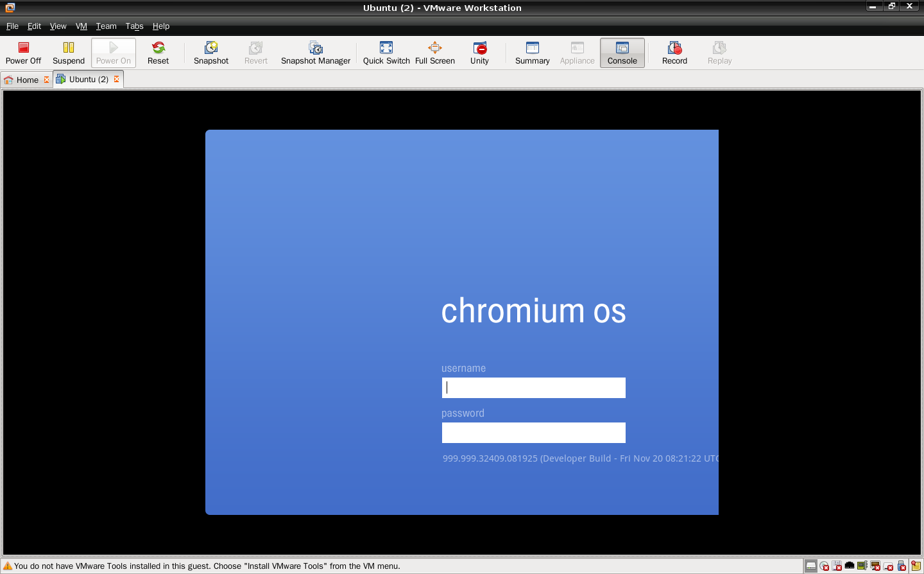This screenshot has height=574, width=924.
Task: Start recording the VM session
Action: coord(674,52)
